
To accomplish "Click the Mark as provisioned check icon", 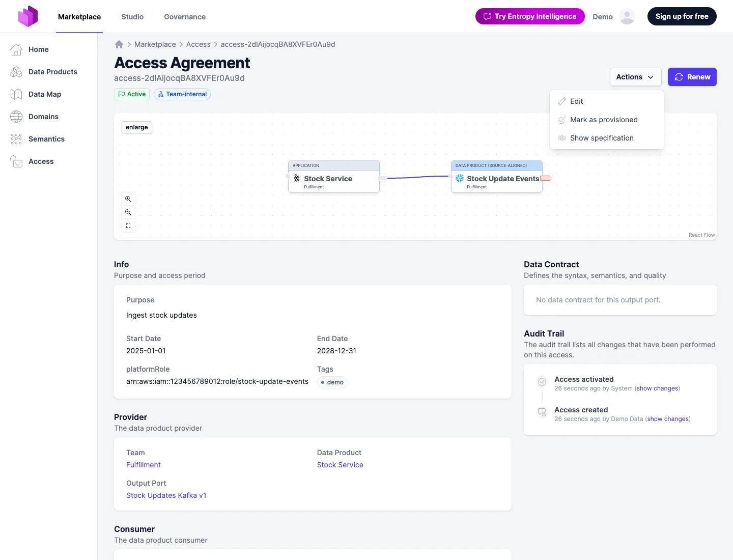I will coord(562,120).
